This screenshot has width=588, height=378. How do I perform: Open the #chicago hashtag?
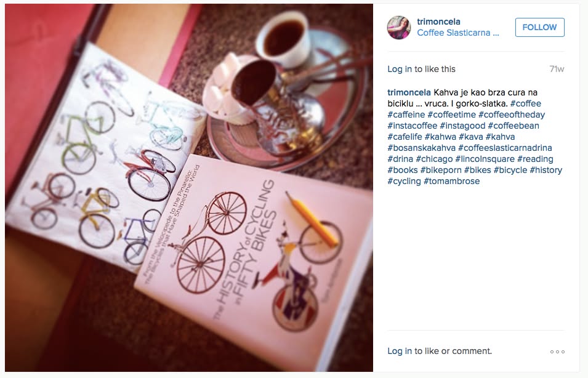(434, 159)
